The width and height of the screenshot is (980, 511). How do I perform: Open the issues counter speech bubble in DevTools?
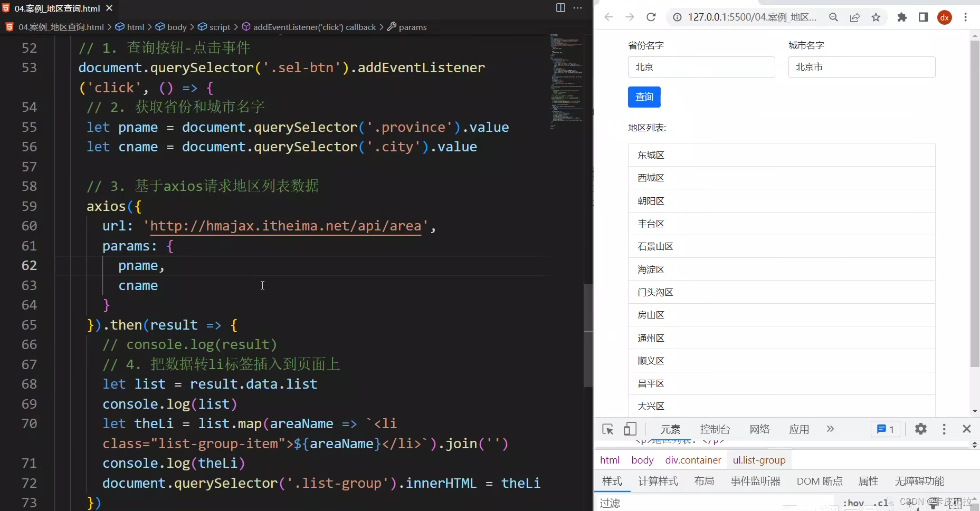[885, 429]
